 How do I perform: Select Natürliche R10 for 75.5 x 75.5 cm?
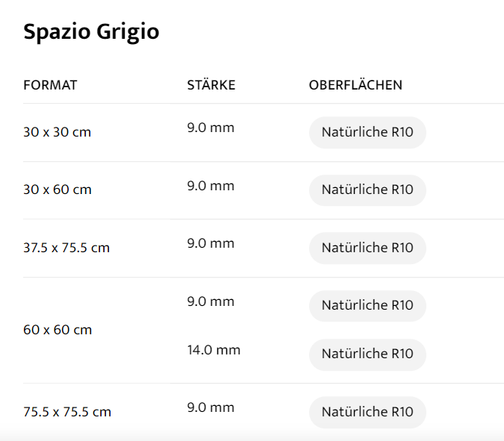(x=367, y=412)
